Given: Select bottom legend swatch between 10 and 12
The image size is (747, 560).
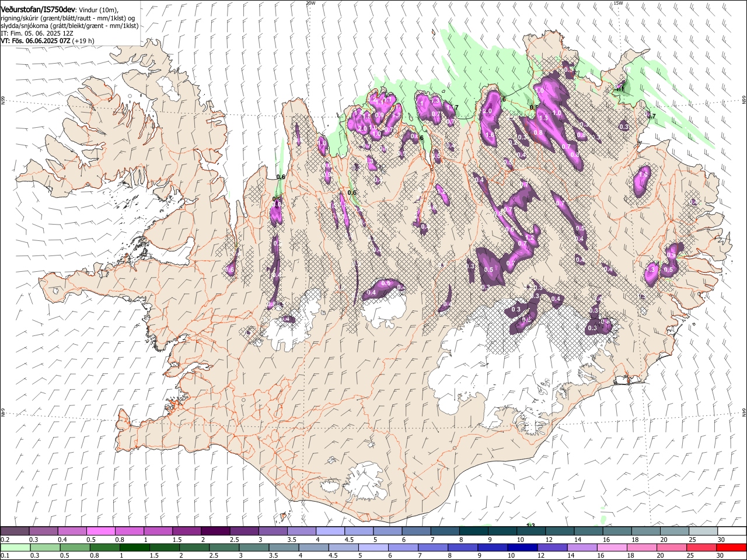Looking at the screenshot, I should (x=522, y=548).
